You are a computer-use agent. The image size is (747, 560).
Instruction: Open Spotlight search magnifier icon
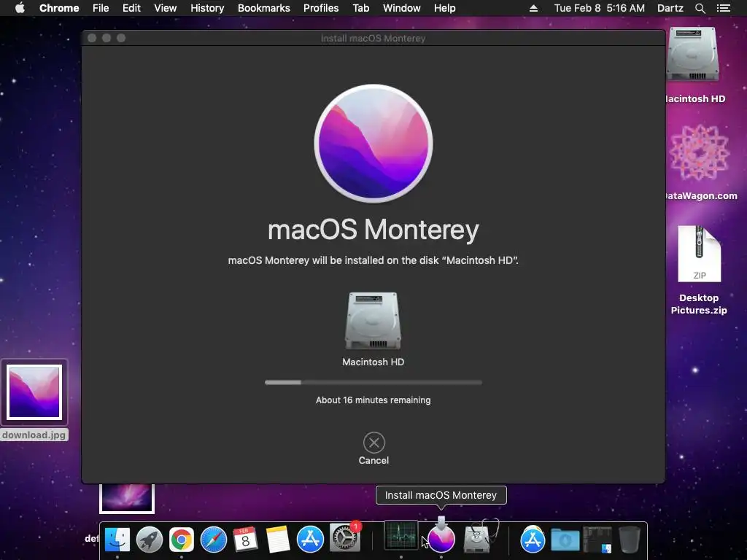point(700,8)
